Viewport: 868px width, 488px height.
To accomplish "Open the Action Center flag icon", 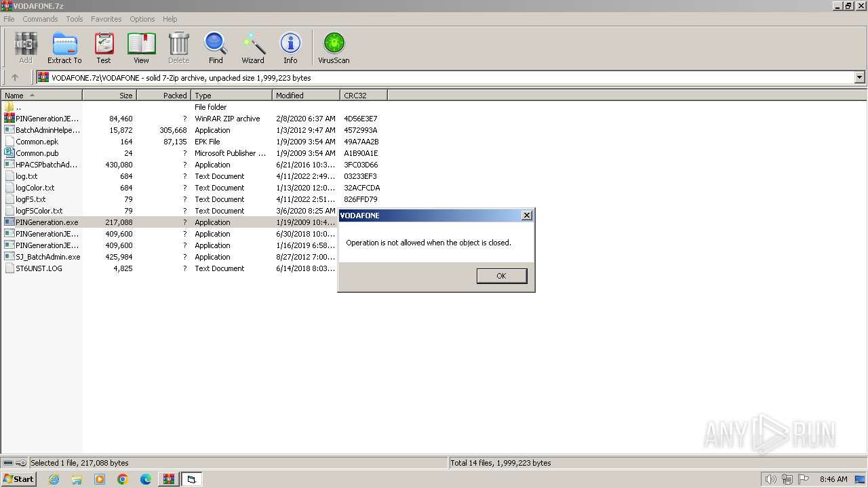I will tap(803, 479).
